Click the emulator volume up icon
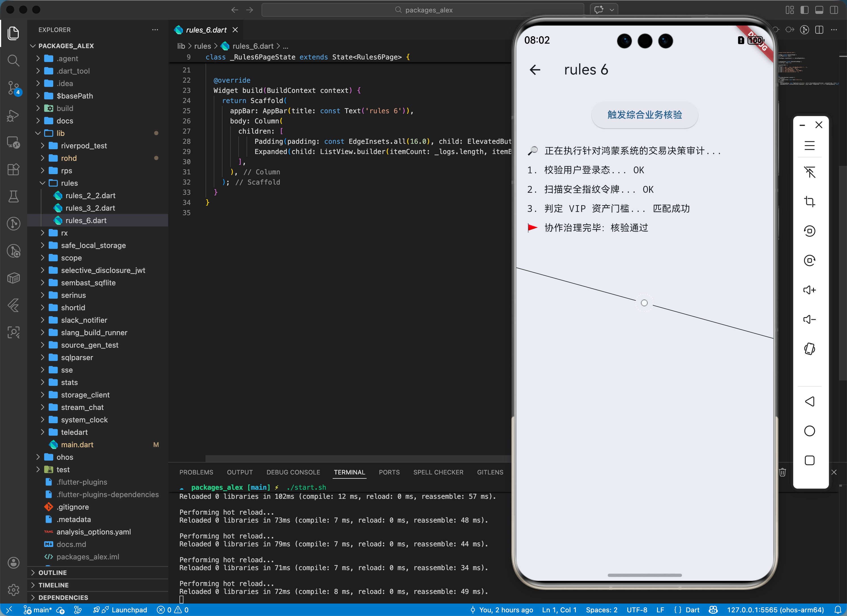Viewport: 847px width, 616px height. 809,290
